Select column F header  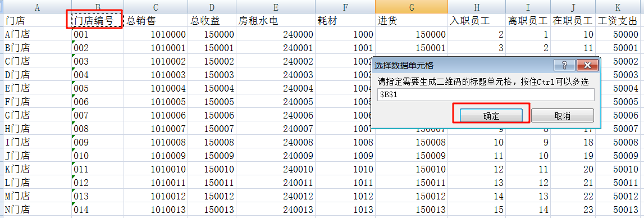coord(345,7)
